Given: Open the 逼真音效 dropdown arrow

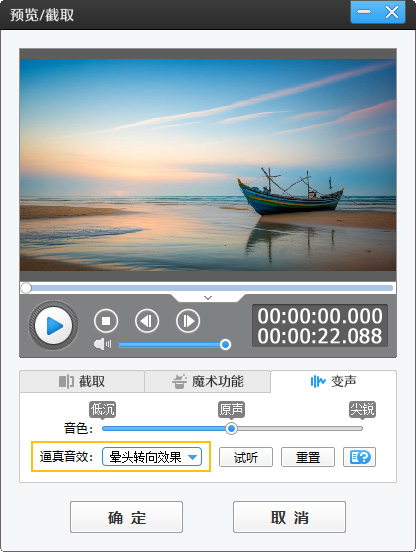Looking at the screenshot, I should pyautogui.click(x=192, y=457).
